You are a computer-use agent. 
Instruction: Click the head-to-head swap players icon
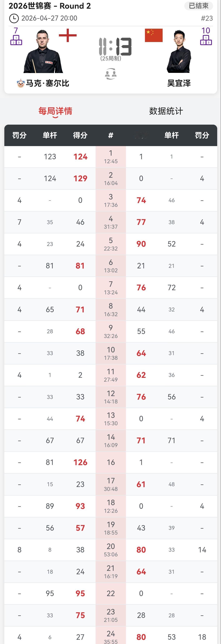click(111, 74)
